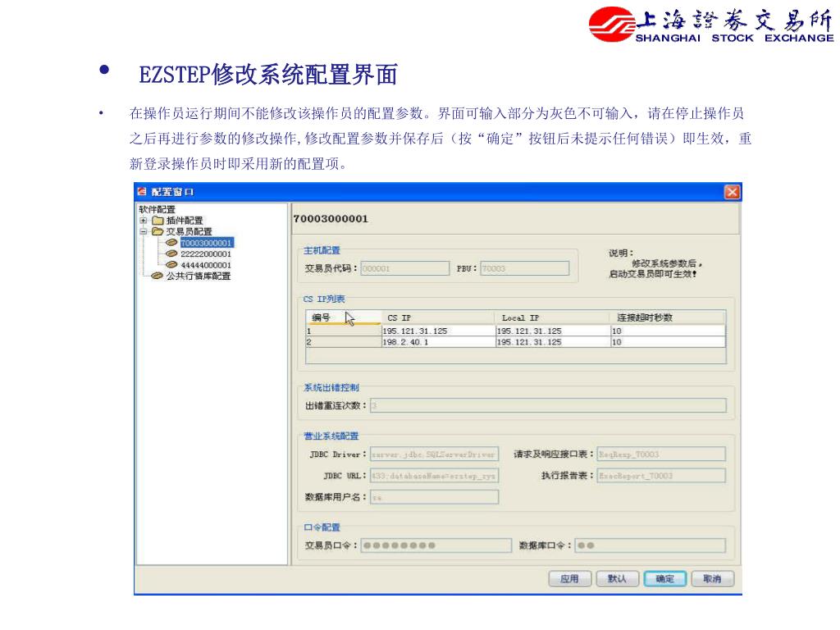Click the 请求及响应接口表 input field
The width and height of the screenshot is (840, 630).
661,454
